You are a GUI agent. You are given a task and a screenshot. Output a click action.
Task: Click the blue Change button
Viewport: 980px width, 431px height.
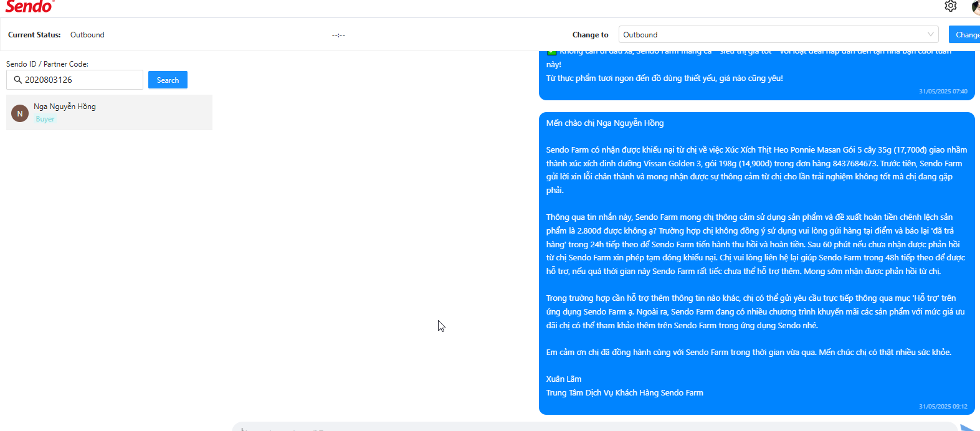pyautogui.click(x=964, y=34)
